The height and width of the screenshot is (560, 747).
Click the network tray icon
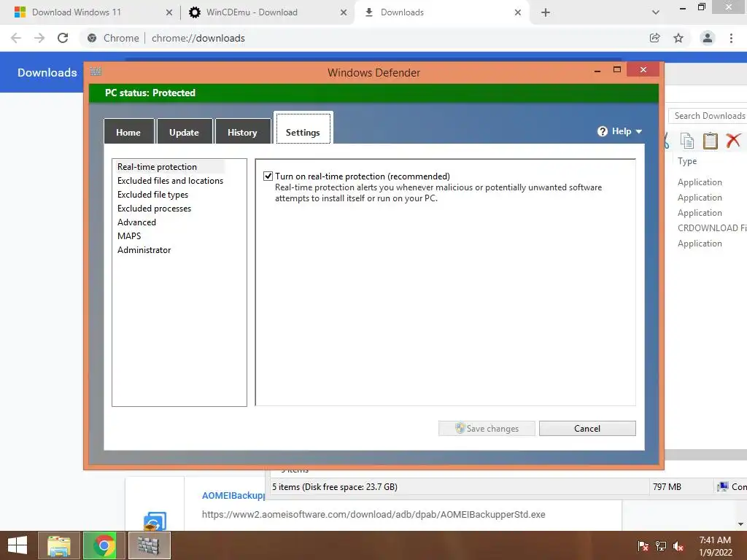(x=661, y=546)
